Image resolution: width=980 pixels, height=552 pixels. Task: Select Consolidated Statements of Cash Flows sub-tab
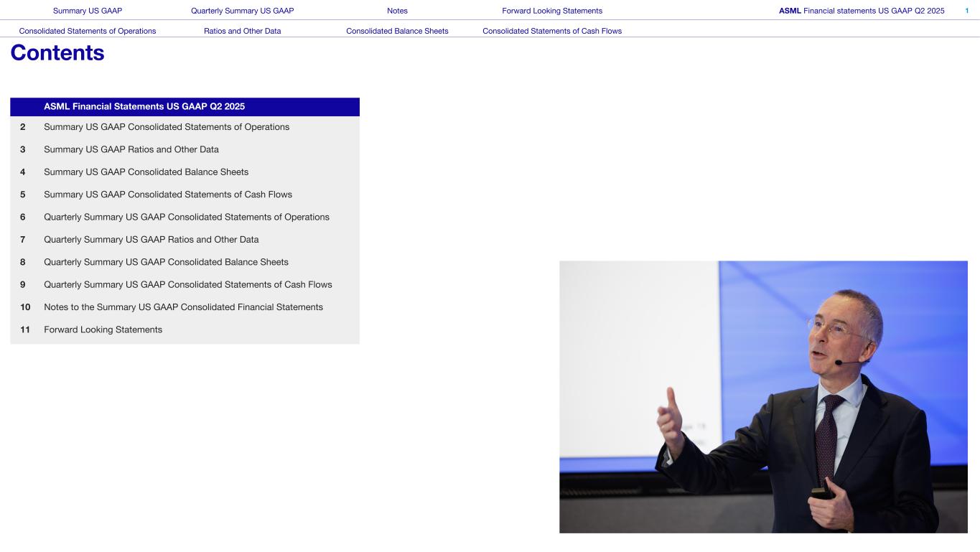552,31
